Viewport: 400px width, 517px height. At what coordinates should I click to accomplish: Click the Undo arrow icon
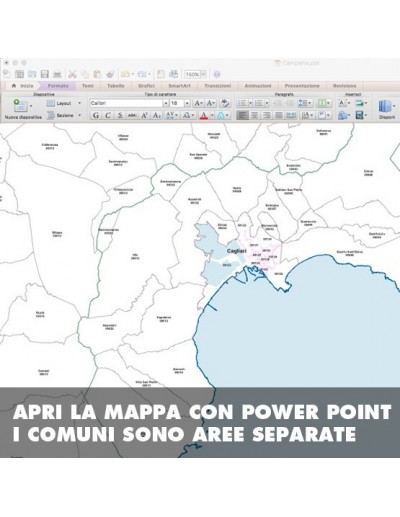point(125,74)
